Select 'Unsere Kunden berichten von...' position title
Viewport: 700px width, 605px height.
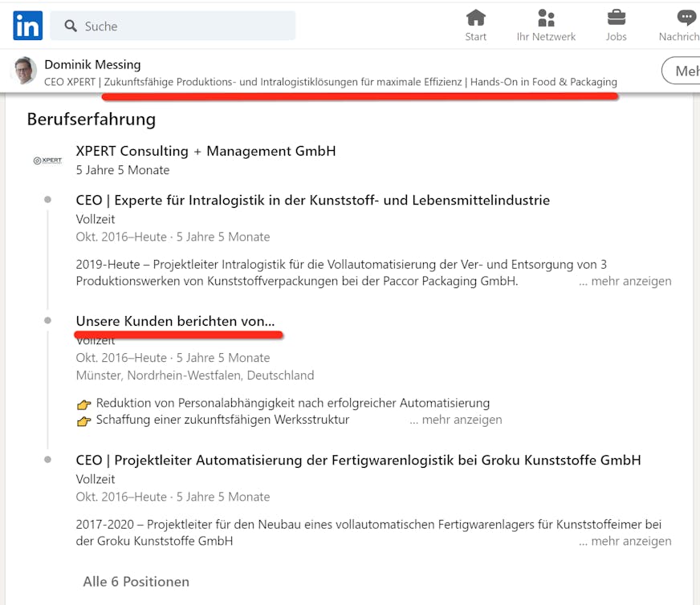click(x=176, y=321)
